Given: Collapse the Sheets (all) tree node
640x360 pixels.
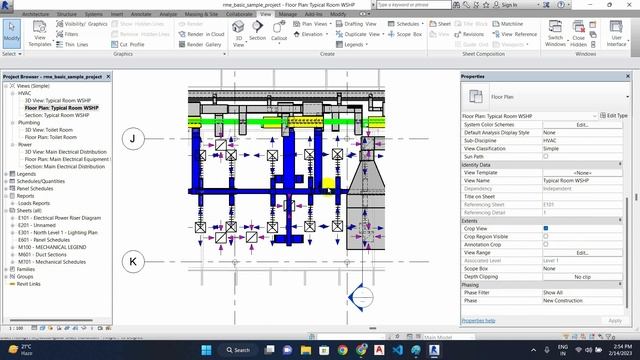Looking at the screenshot, I should [6, 211].
